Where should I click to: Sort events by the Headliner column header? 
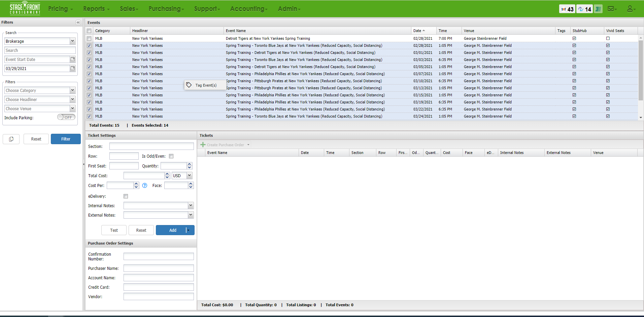(177, 31)
